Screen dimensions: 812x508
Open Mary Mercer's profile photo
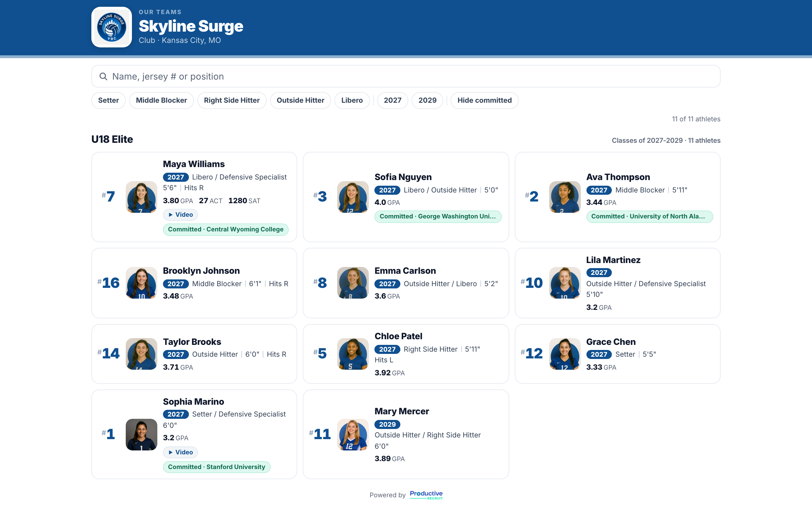pos(353,434)
